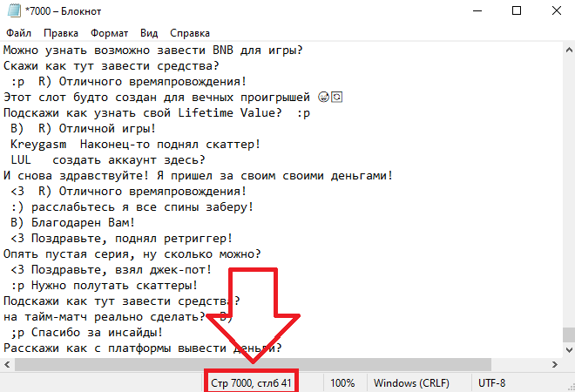
Task: Open the Формат menu
Action: [109, 33]
